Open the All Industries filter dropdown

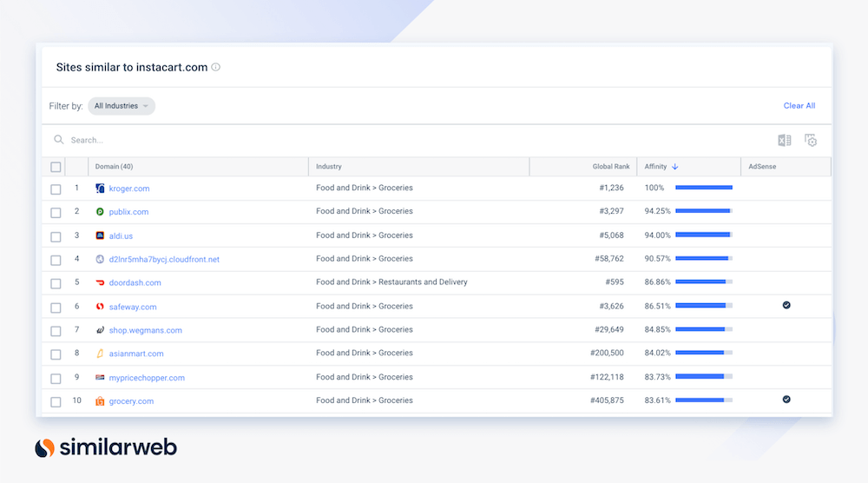[x=122, y=106]
